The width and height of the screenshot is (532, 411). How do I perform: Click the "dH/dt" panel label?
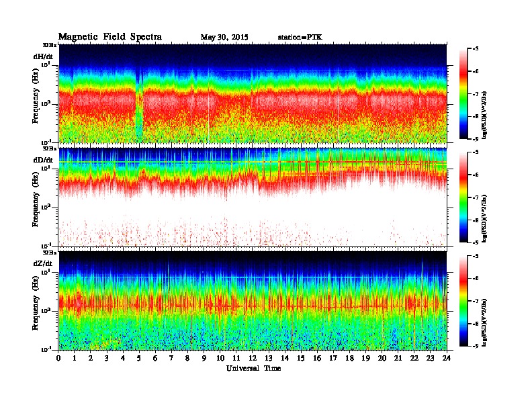point(43,56)
